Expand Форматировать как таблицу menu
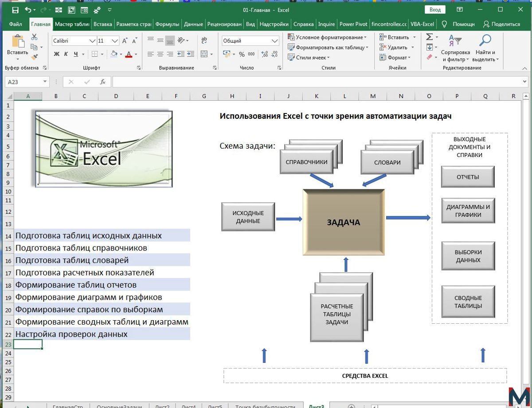The image size is (532, 408). click(x=328, y=47)
